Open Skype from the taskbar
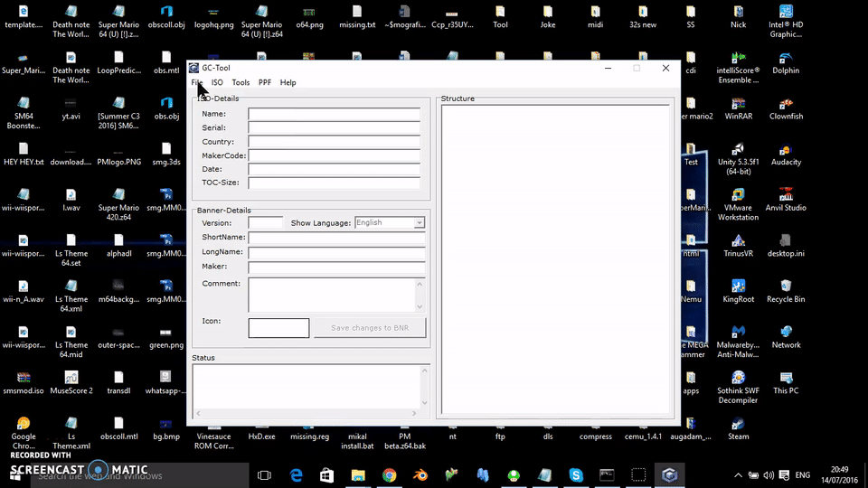Viewport: 868px width, 488px height. [x=576, y=475]
